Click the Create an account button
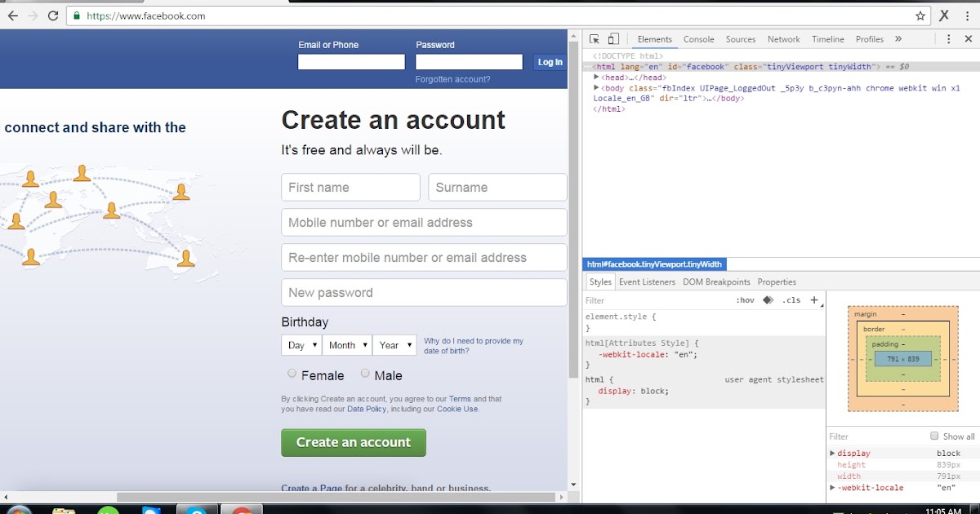The width and height of the screenshot is (980, 514). tap(353, 442)
